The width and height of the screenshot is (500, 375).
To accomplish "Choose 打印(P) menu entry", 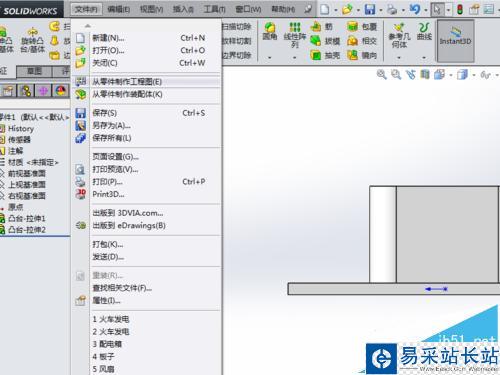I will tap(147, 182).
